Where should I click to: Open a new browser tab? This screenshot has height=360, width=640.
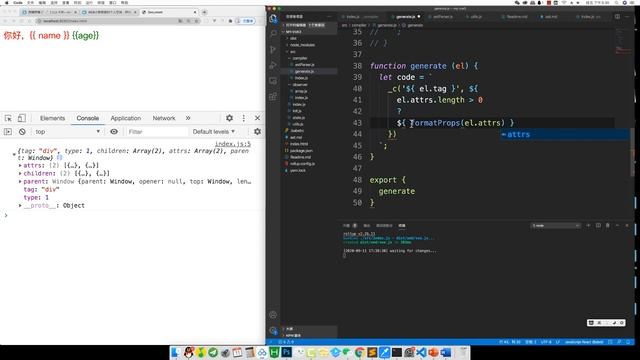point(204,12)
